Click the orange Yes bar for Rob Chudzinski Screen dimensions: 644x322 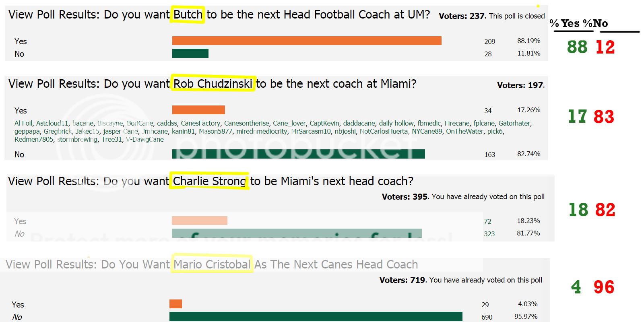click(198, 110)
